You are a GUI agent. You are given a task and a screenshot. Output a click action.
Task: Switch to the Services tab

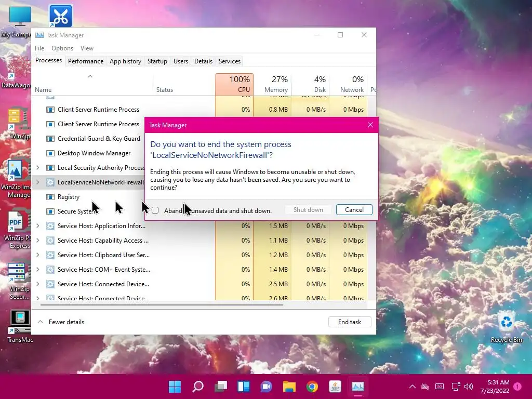coord(229,61)
